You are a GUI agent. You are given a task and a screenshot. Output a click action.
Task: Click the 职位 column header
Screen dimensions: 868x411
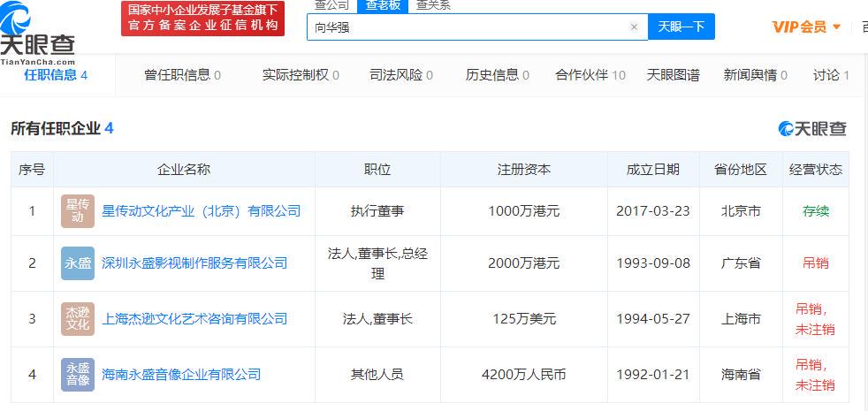(x=377, y=170)
